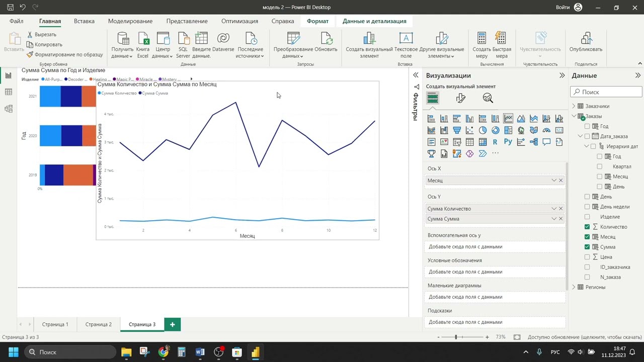Check the Квартал hierarchy checkbox
Screen dimensions: 644x362
(599, 166)
